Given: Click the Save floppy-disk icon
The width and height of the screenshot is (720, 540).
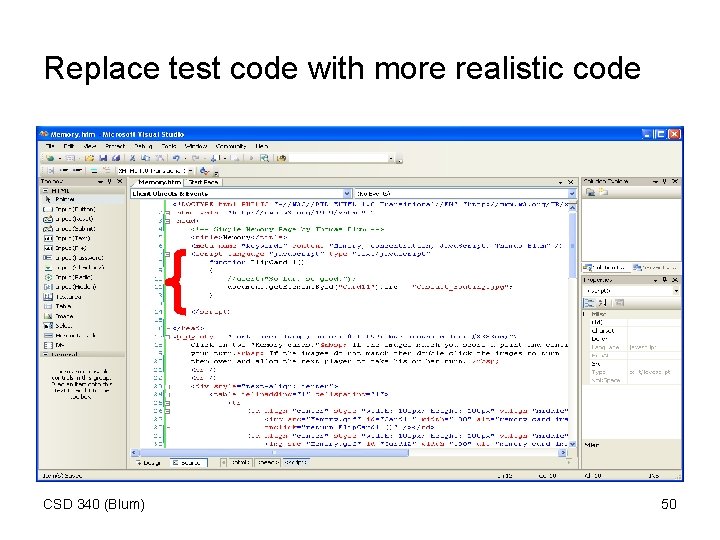Looking at the screenshot, I should pos(103,158).
